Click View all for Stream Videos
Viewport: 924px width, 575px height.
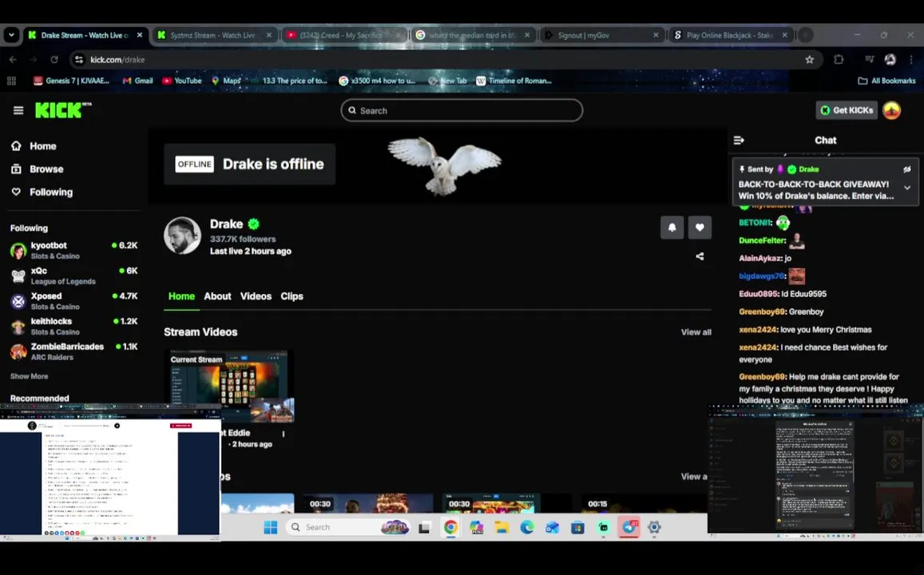696,332
